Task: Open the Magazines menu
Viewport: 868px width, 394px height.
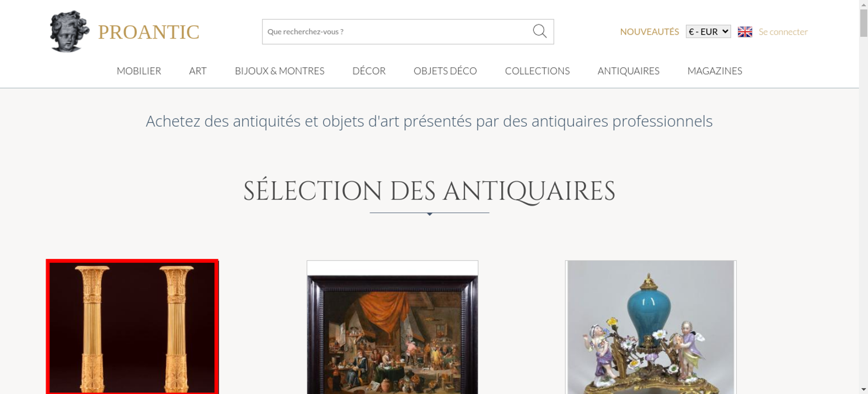Action: point(715,71)
